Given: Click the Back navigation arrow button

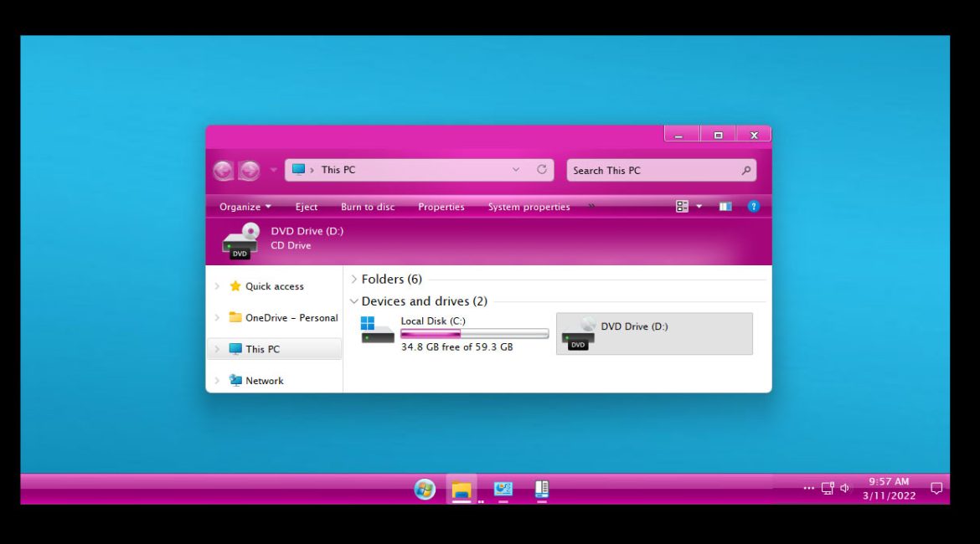Looking at the screenshot, I should click(x=223, y=171).
